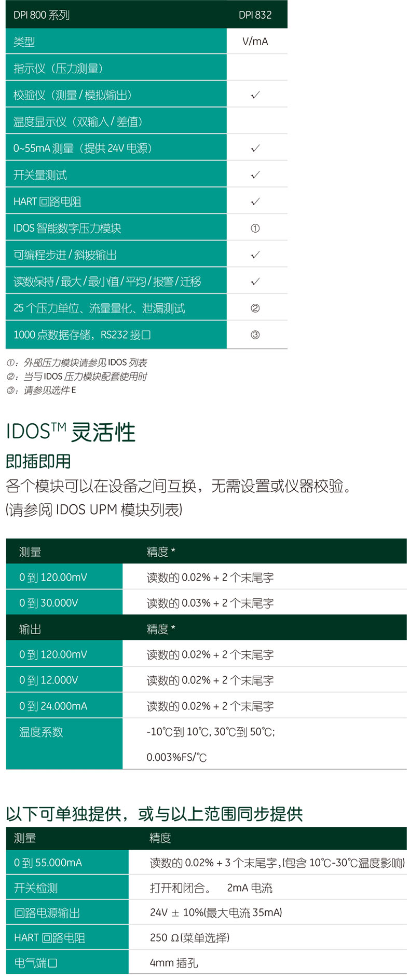Click the checkmark in the HART 回路电阻 feature row
Viewport: 410px width, 980px height.
tap(255, 202)
